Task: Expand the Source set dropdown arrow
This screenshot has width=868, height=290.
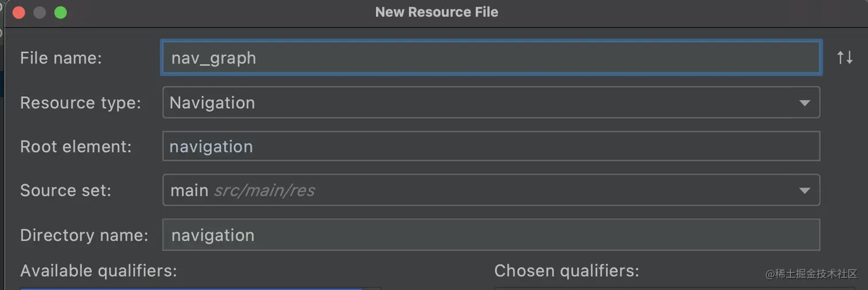Action: pyautogui.click(x=804, y=190)
